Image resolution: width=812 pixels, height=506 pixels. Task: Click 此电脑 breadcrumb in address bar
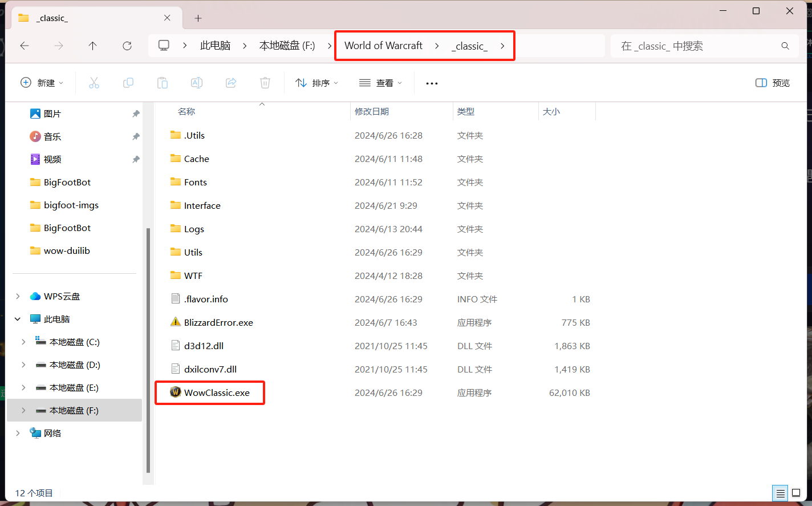click(216, 46)
